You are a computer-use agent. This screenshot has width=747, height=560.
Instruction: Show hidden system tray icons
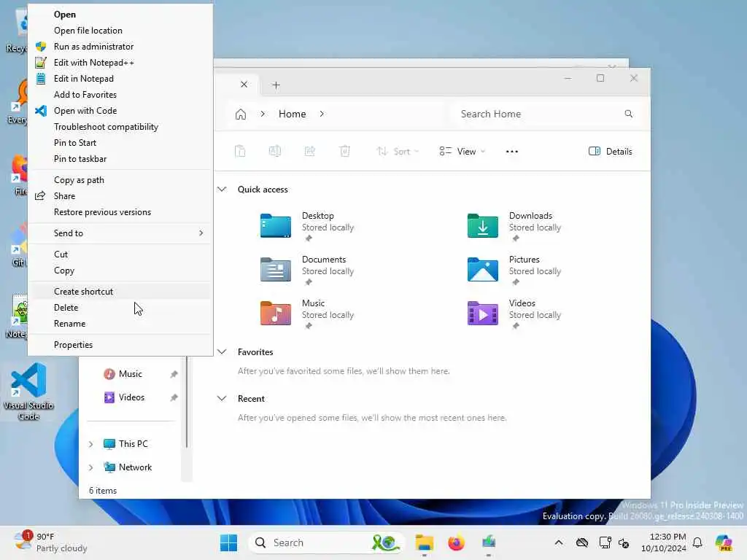(x=559, y=542)
